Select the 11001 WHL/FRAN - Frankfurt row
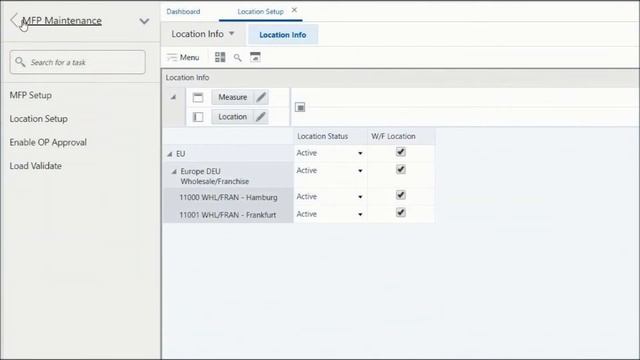This screenshot has width=640, height=360. pyautogui.click(x=228, y=215)
